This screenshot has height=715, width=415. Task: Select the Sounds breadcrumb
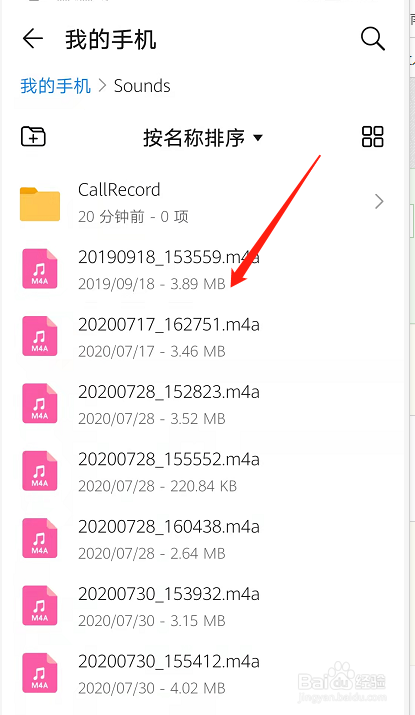coord(142,86)
